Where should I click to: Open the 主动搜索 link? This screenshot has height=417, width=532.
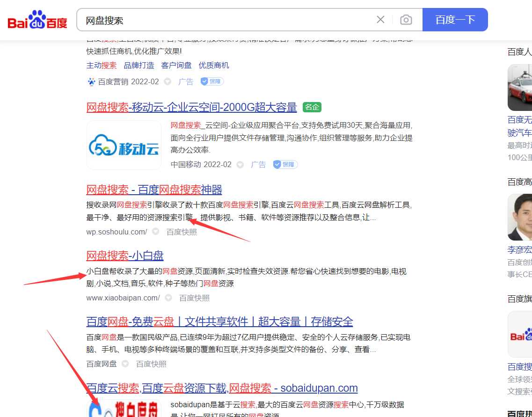102,65
